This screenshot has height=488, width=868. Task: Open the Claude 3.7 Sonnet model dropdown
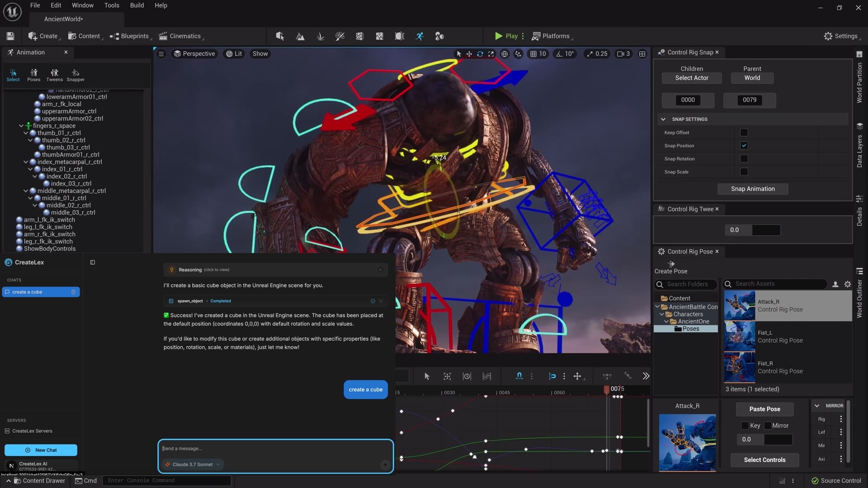tap(192, 464)
